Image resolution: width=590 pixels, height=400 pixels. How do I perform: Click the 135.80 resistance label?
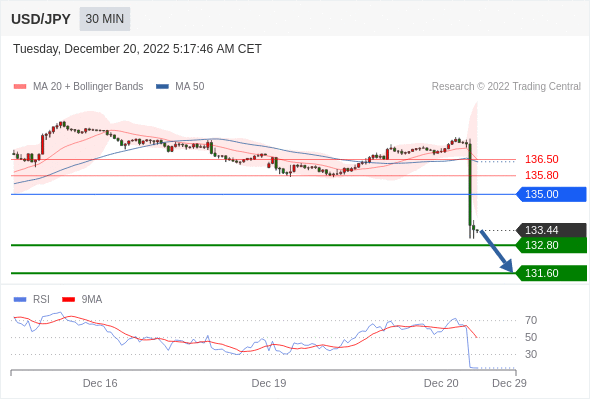pos(541,175)
